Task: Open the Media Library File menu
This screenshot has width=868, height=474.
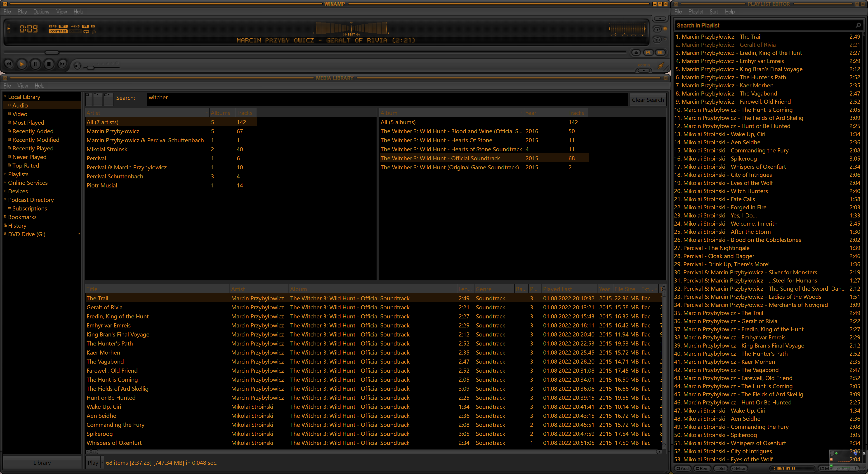Action: pos(7,86)
